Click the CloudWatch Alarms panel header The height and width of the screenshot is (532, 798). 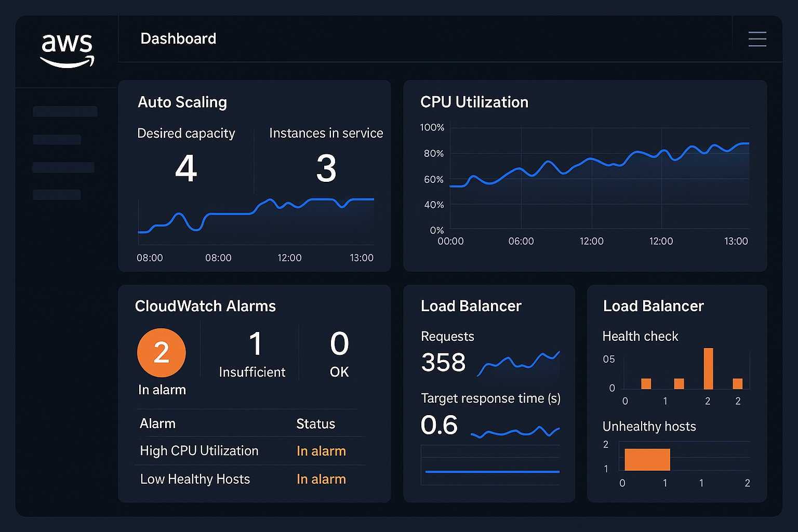205,306
